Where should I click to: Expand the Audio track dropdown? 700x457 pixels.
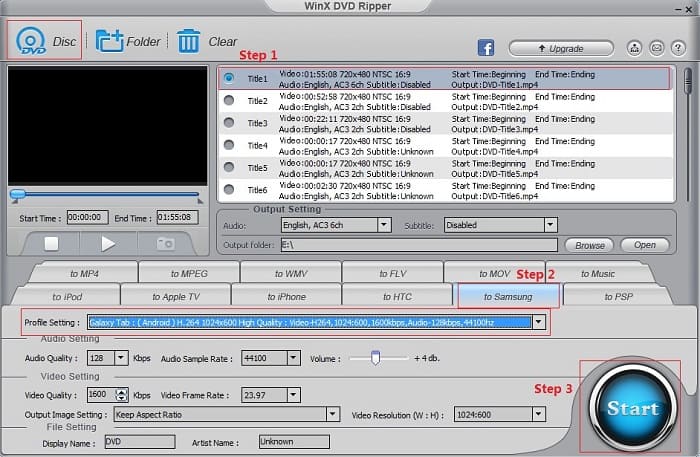click(383, 225)
